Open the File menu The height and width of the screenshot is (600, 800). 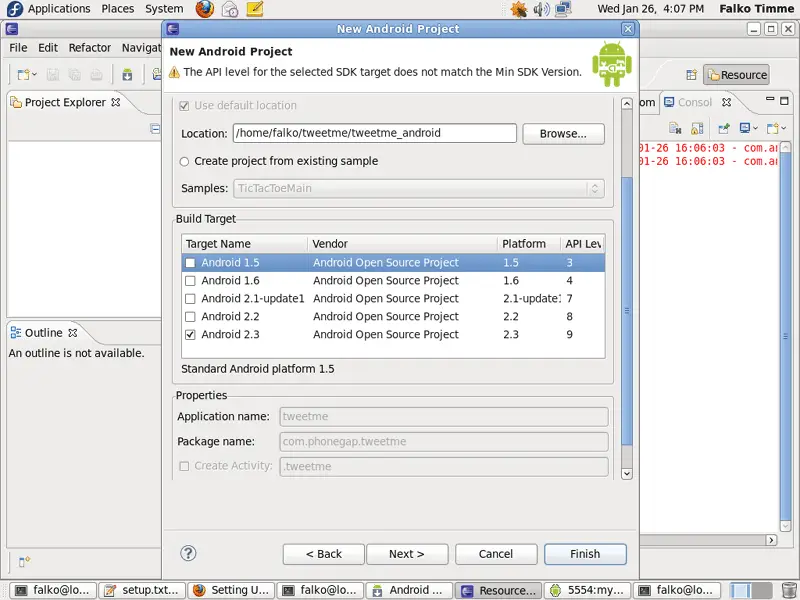pyautogui.click(x=18, y=47)
